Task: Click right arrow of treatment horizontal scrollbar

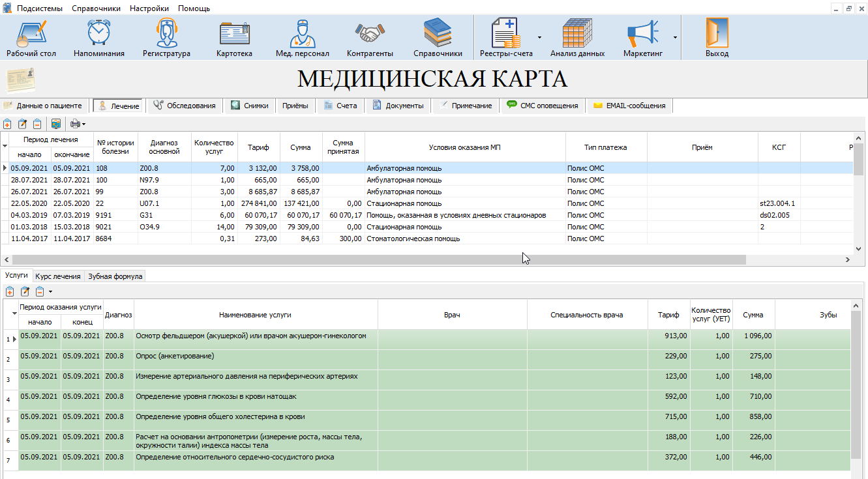Action: coord(847,259)
